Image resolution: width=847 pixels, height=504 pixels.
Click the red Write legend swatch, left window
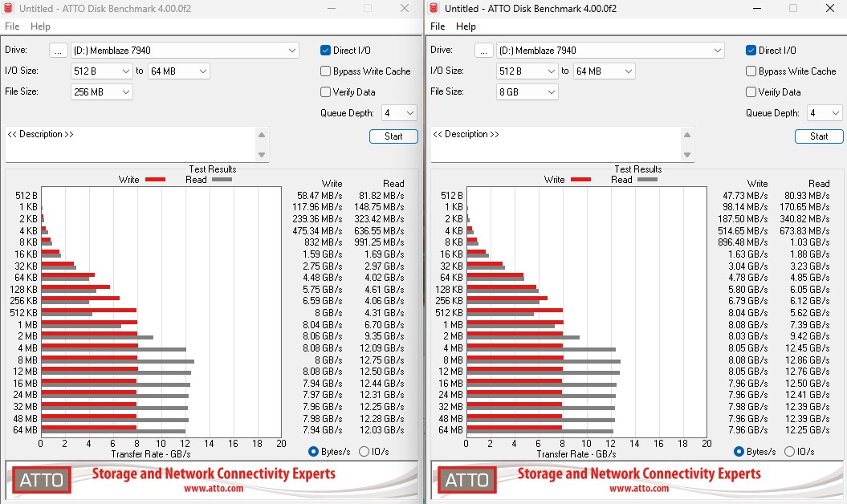click(x=155, y=179)
